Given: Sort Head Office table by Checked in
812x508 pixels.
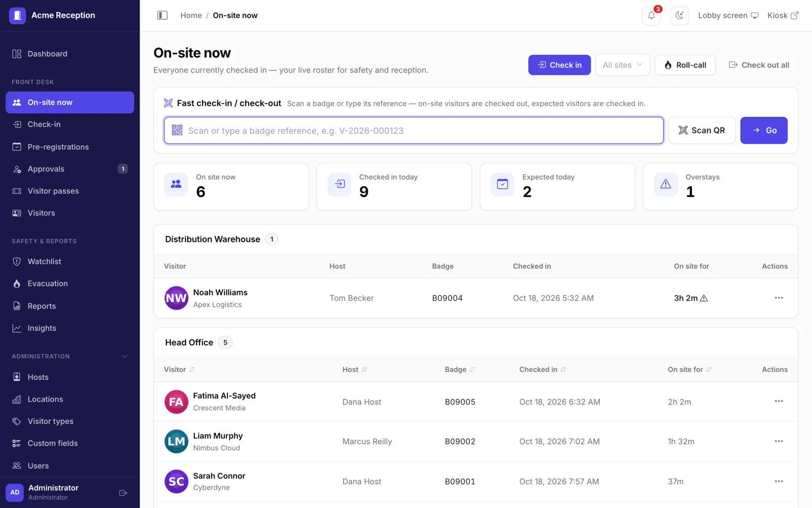Looking at the screenshot, I should [543, 370].
